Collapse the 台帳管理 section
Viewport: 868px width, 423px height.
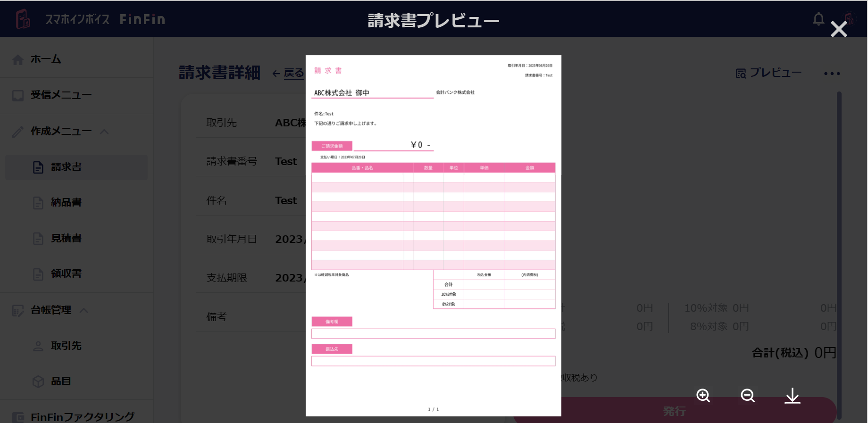(x=84, y=310)
